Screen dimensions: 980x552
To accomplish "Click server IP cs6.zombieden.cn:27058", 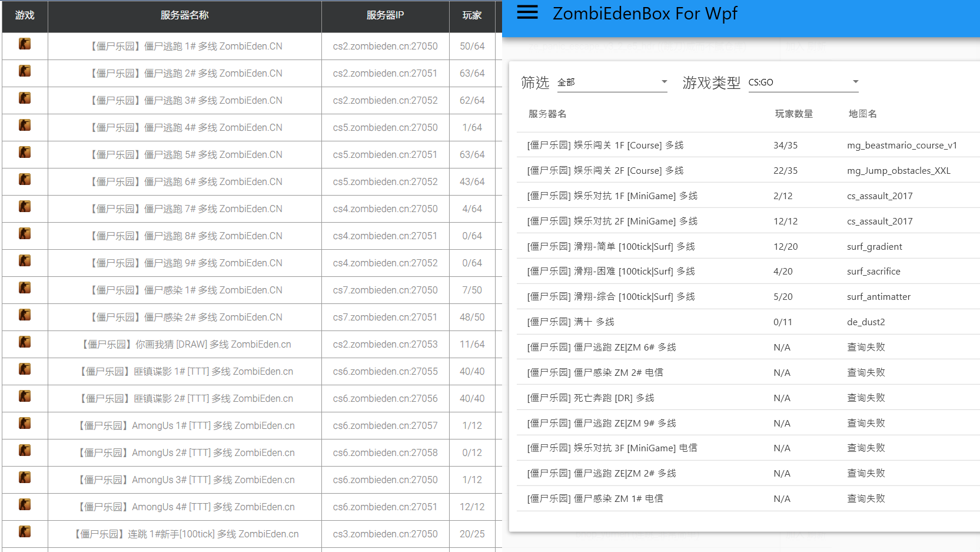I will 385,452.
